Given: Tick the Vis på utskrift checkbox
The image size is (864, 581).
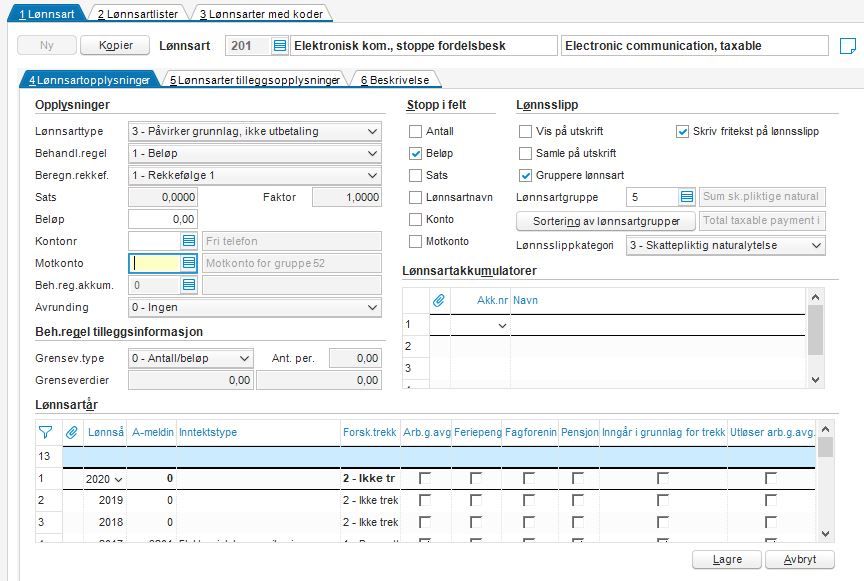Looking at the screenshot, I should coord(526,131).
